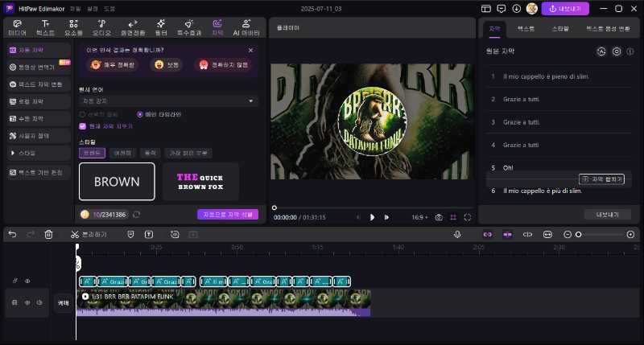644x345 pixels.
Task: Open the feedback message icon in title bar
Action: [x=501, y=9]
